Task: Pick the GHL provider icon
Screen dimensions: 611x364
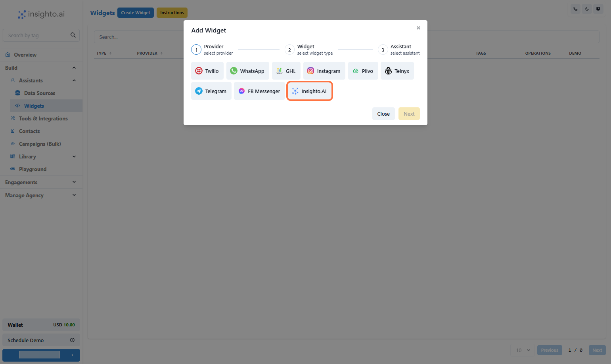Action: point(280,71)
